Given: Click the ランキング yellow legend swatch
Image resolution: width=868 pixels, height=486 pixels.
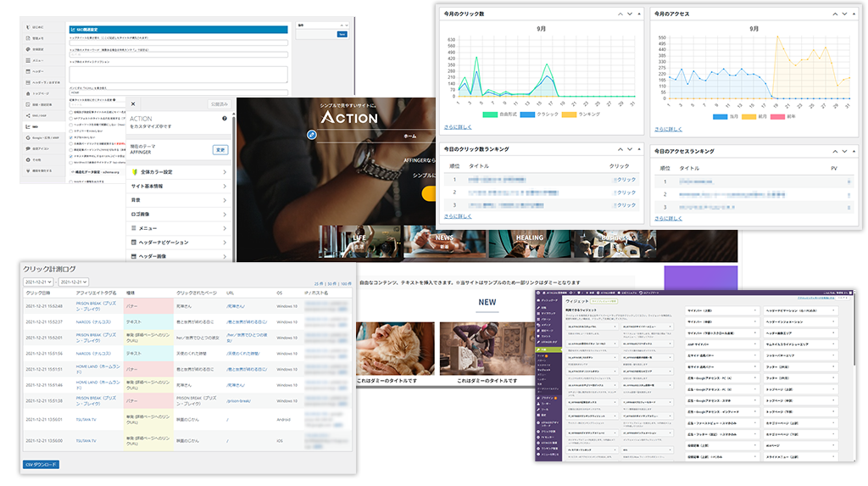Looking at the screenshot, I should [568, 115].
